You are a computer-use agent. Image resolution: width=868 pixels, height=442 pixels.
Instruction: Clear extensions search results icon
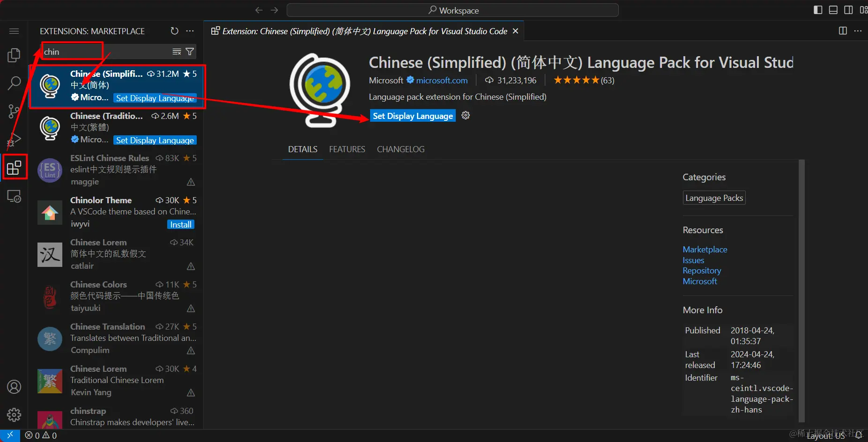pos(177,52)
